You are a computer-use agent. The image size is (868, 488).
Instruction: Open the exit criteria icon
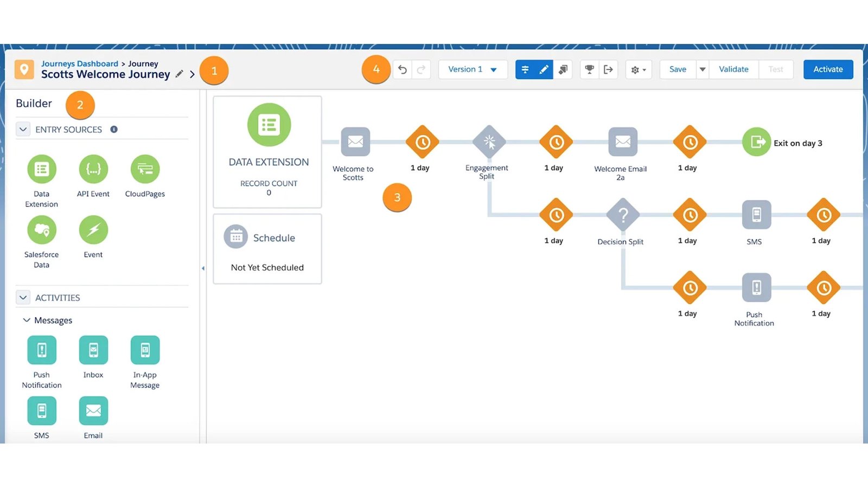click(608, 69)
